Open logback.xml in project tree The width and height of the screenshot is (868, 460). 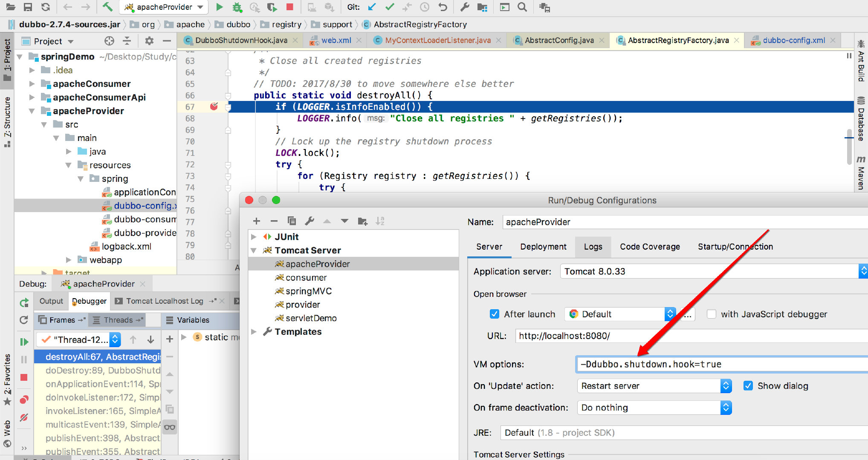click(126, 246)
